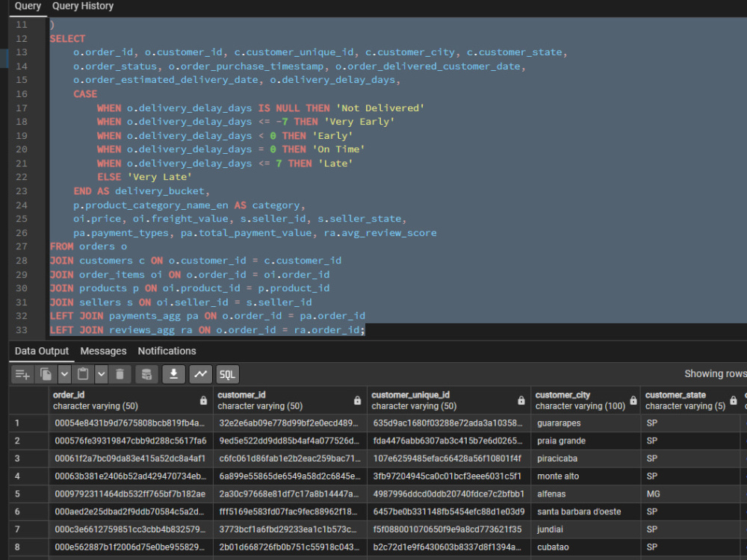
Task: Click customer_unique_id cell '107e6259485efac66428a56f10801f4f'
Action: coord(449,458)
